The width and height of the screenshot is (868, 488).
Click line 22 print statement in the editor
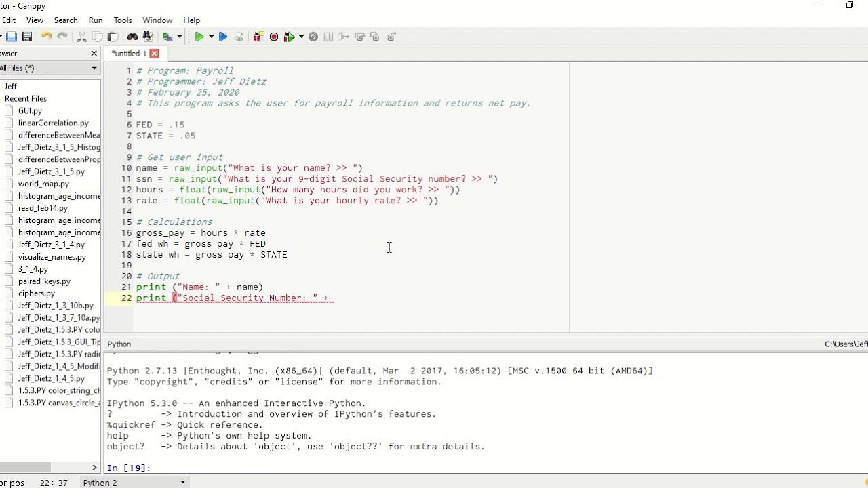tap(235, 298)
